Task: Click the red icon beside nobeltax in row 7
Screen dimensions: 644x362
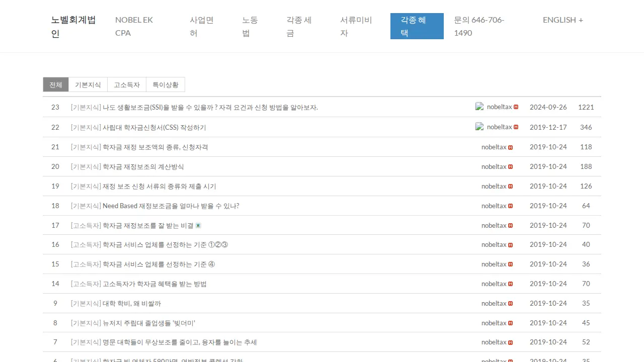Action: point(510,342)
